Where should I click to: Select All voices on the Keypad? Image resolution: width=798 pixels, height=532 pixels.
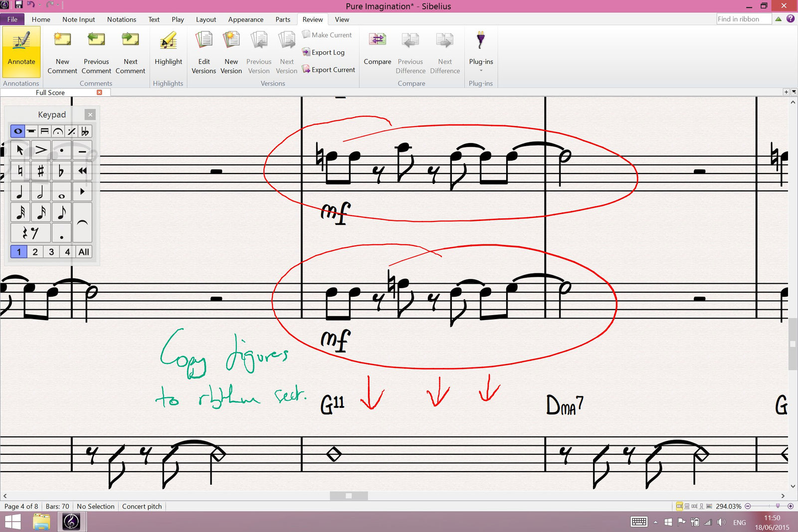click(84, 252)
